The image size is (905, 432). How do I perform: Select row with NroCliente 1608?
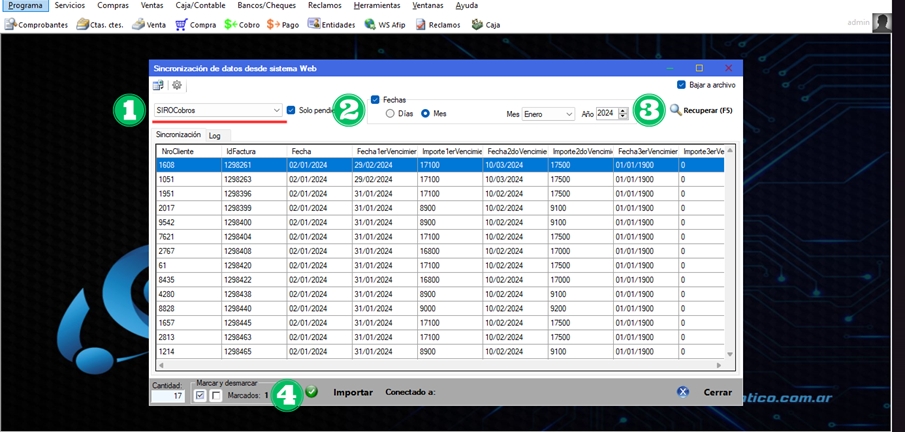point(440,165)
